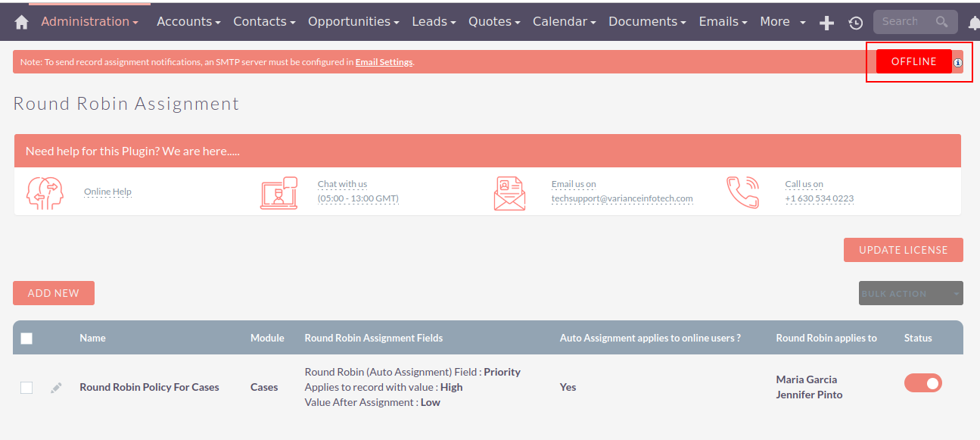Click the home icon in navbar
Image resolution: width=980 pixels, height=440 pixels.
pyautogui.click(x=21, y=22)
